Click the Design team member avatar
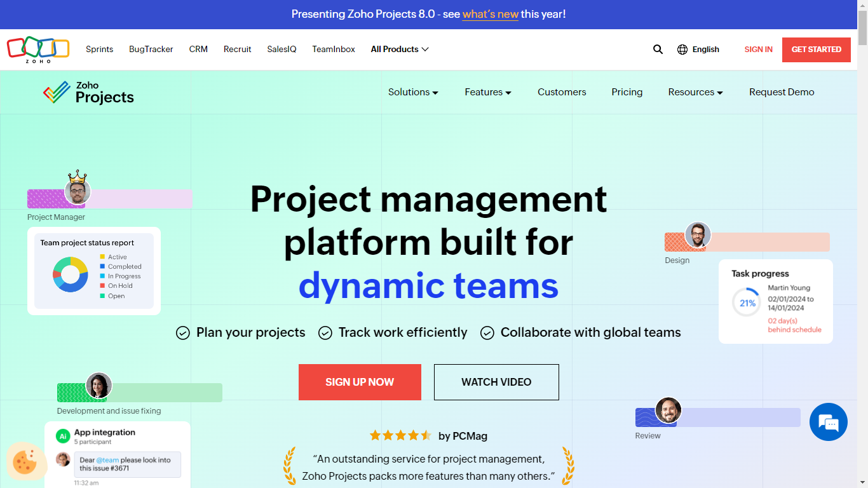This screenshot has height=488, width=868. tap(698, 236)
